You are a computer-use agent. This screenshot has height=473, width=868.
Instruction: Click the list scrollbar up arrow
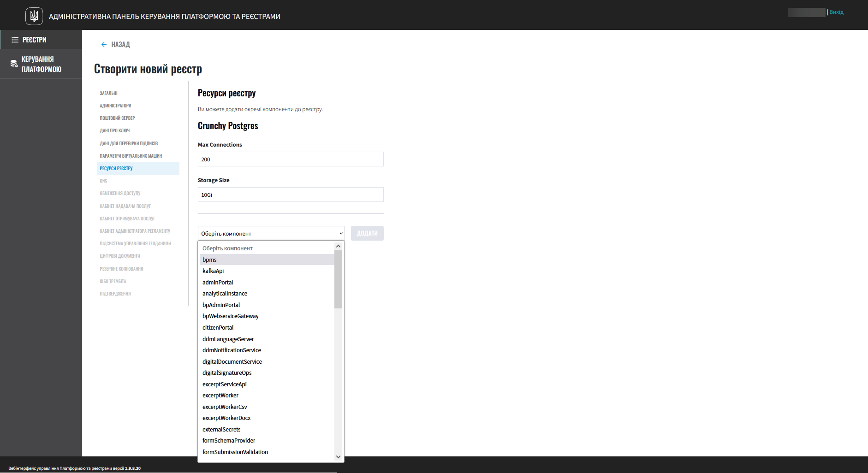tap(338, 246)
